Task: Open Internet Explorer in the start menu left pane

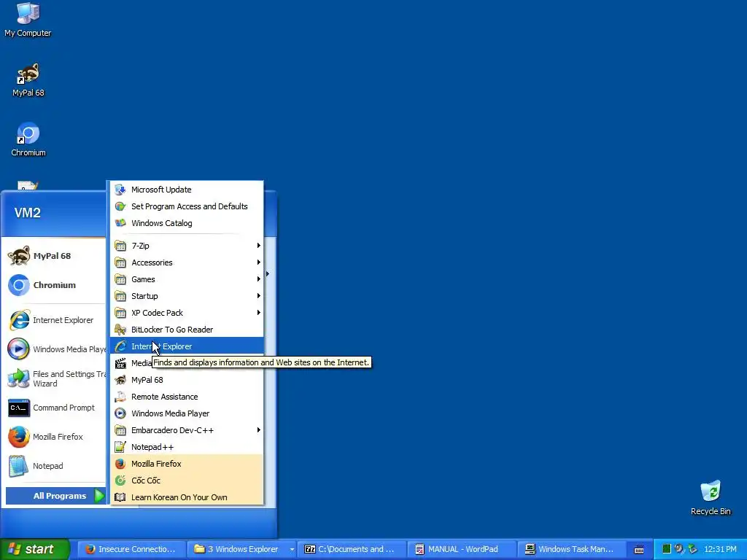Action: pyautogui.click(x=55, y=320)
